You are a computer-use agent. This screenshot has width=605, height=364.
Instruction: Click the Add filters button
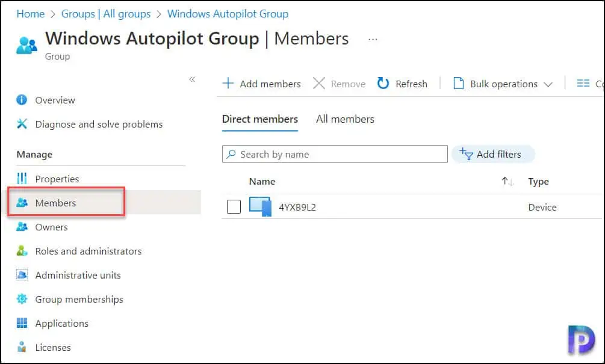492,154
